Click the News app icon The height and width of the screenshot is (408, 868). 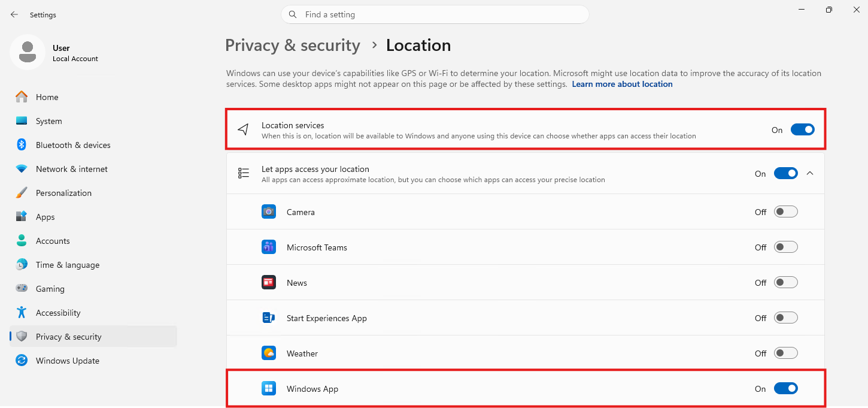click(x=269, y=282)
